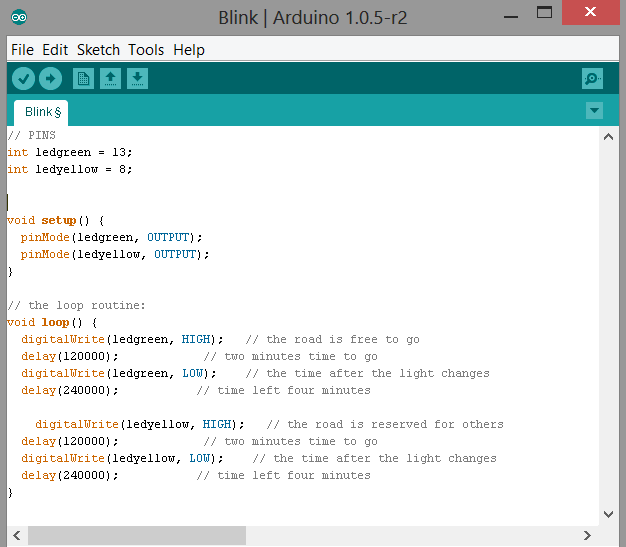Screen dimensions: 626x547
Task: Open the Help menu
Action: tap(189, 50)
